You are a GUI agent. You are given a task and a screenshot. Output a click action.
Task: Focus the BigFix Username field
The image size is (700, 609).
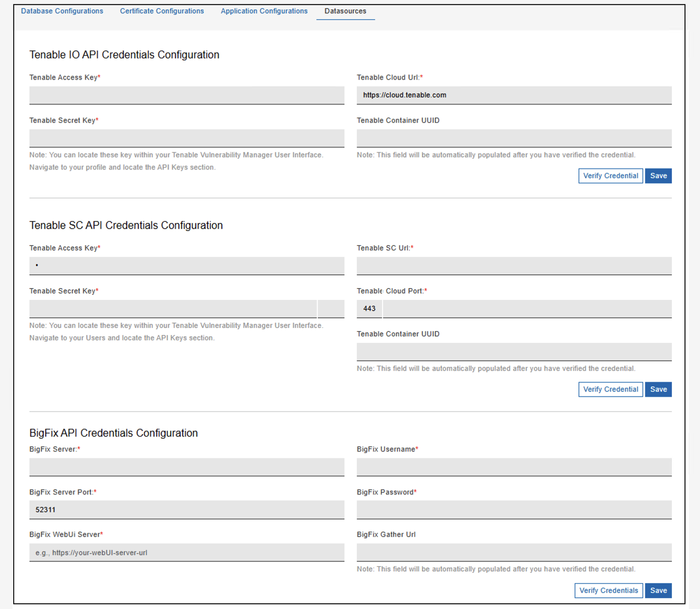[514, 467]
